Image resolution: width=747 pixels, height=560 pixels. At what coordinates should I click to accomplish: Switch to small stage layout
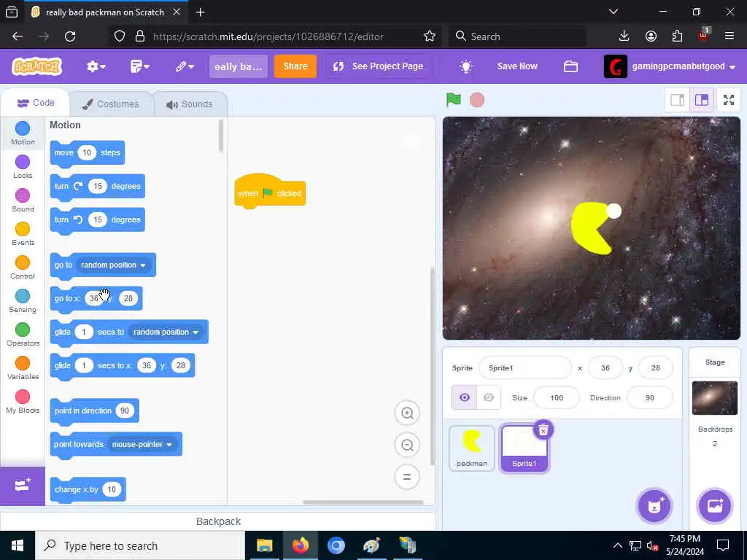pos(677,100)
